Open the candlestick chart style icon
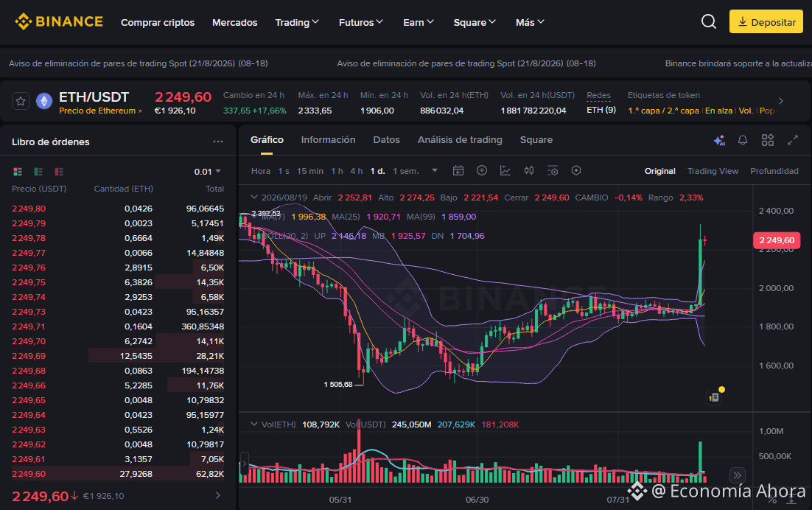 [529, 171]
